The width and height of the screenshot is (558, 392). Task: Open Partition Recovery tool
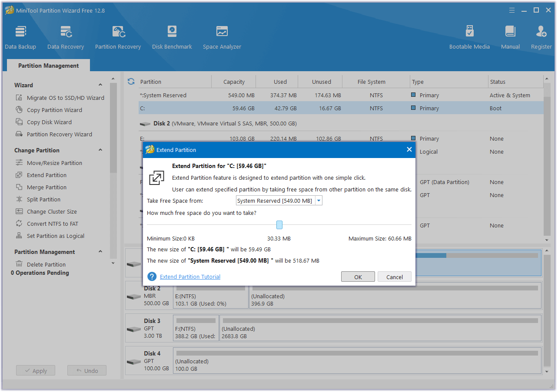coord(118,37)
